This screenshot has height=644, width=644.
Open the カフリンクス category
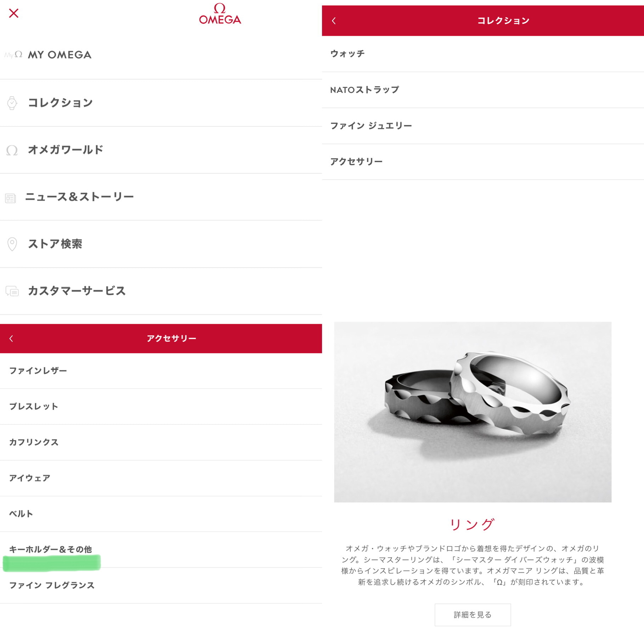pyautogui.click(x=161, y=442)
